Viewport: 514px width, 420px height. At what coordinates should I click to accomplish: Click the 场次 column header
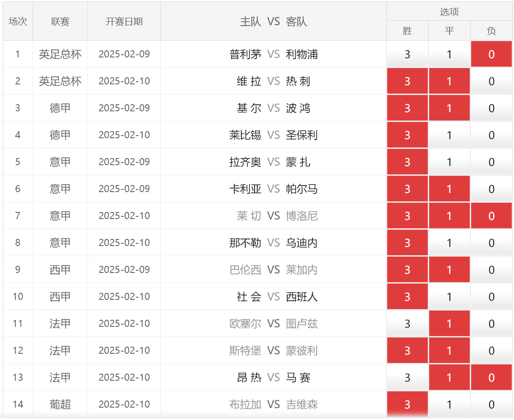(x=18, y=21)
